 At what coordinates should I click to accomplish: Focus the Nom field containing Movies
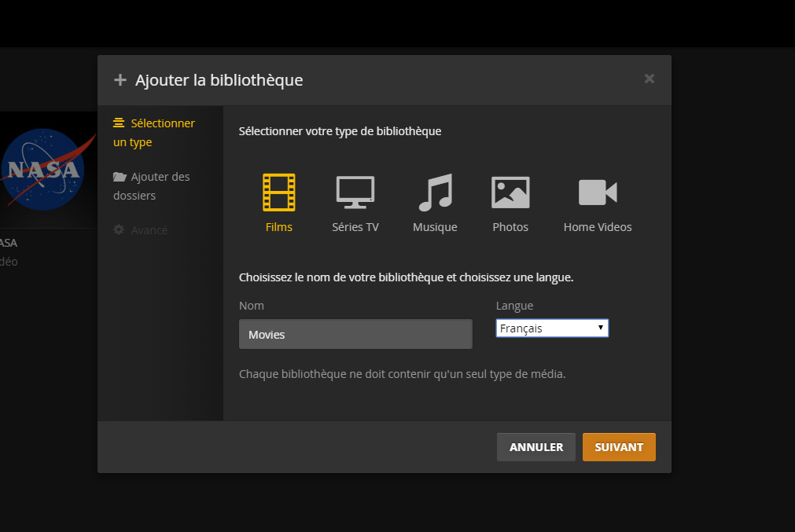(x=355, y=334)
